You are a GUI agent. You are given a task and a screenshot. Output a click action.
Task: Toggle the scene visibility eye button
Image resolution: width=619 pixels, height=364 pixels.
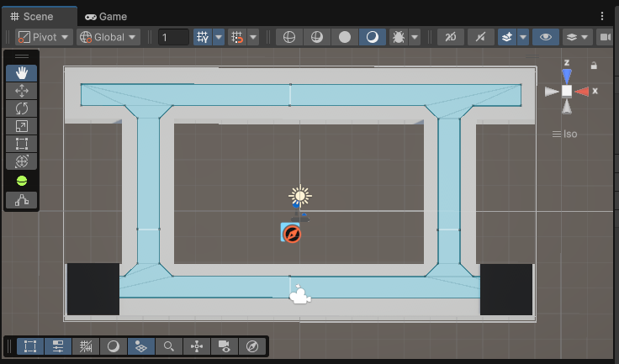tap(547, 37)
